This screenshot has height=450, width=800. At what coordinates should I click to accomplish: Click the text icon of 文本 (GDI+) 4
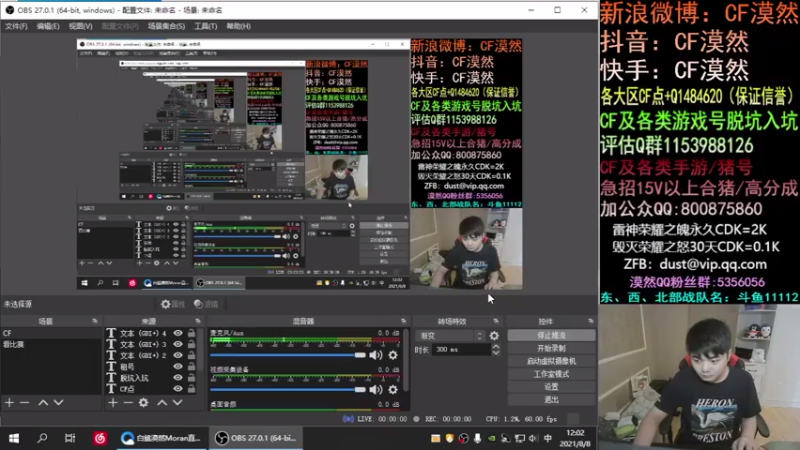point(111,333)
